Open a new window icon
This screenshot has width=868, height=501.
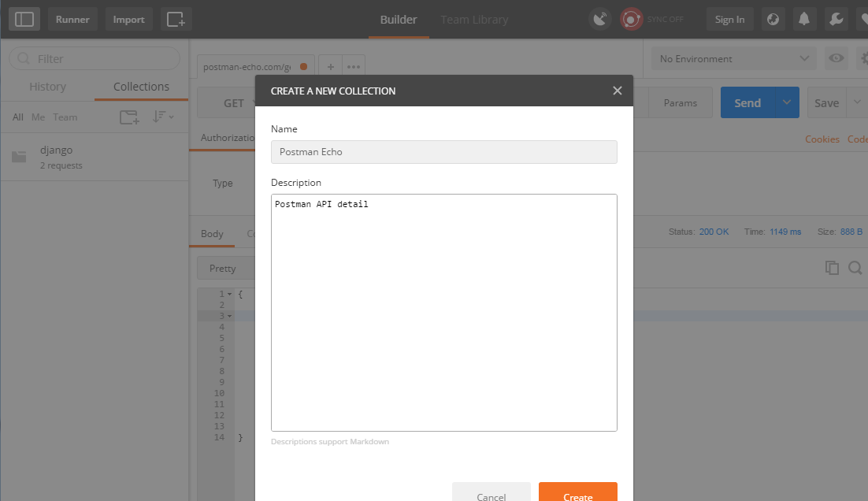pos(176,20)
